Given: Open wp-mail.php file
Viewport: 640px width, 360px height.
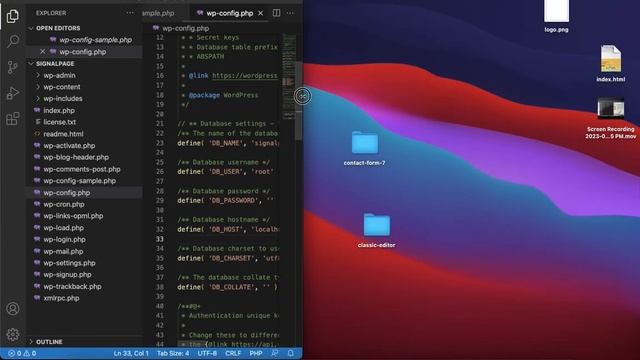Looking at the screenshot, I should click(63, 251).
